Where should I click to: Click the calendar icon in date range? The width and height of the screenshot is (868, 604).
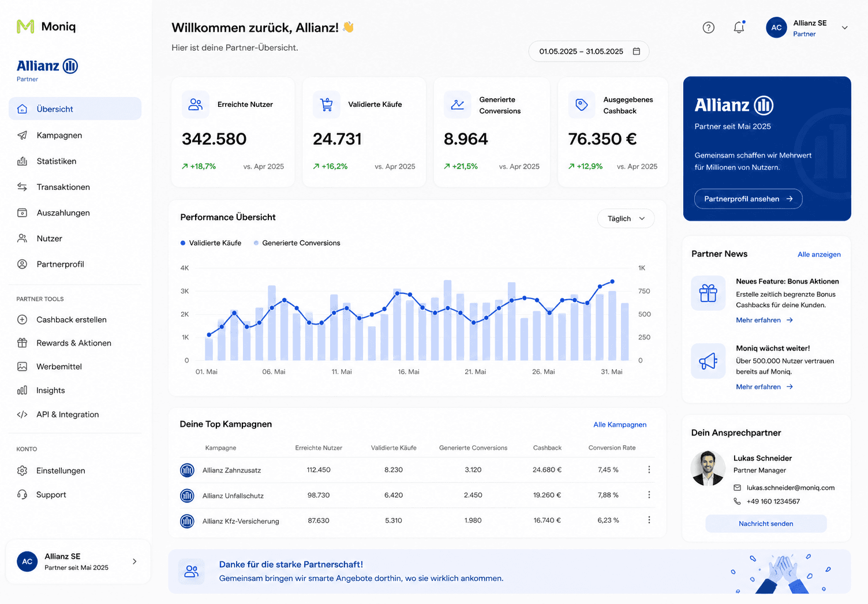(x=636, y=51)
